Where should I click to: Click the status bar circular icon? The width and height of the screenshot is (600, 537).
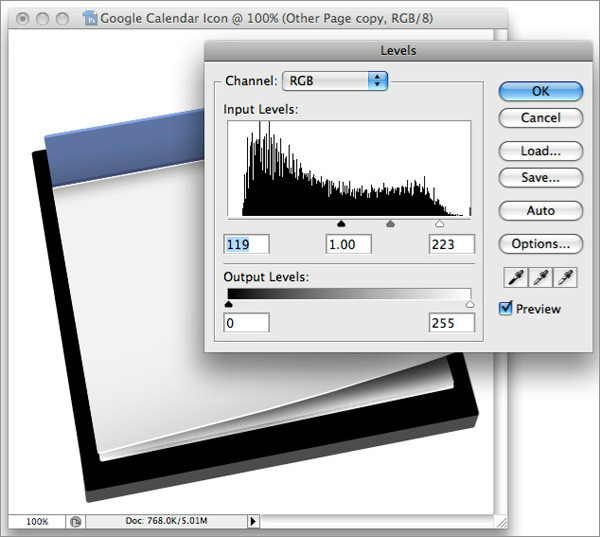click(x=76, y=521)
